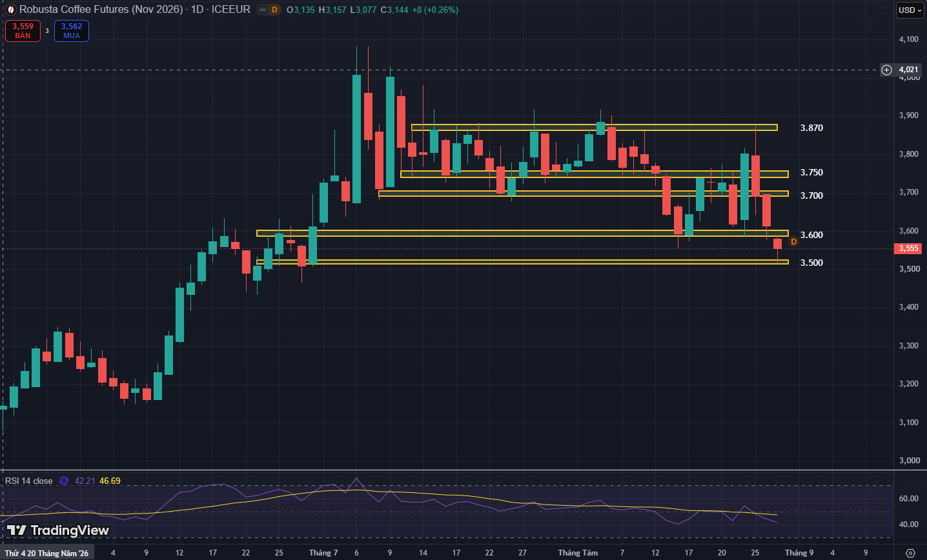Select the 3.700 yellow zone rectangle

pos(583,194)
